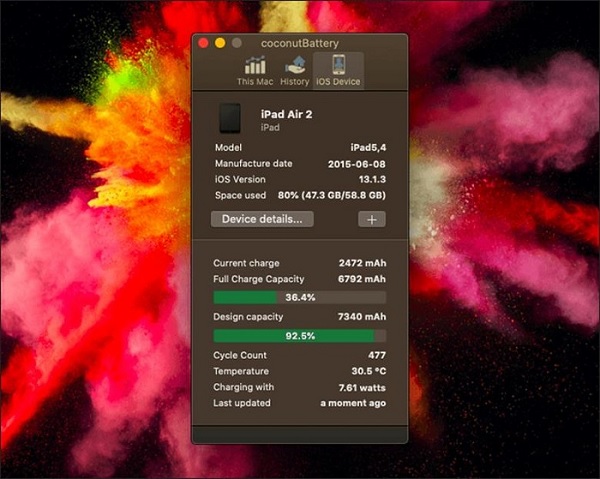The height and width of the screenshot is (479, 600).
Task: Click the gray zoom window button
Action: coord(237,43)
